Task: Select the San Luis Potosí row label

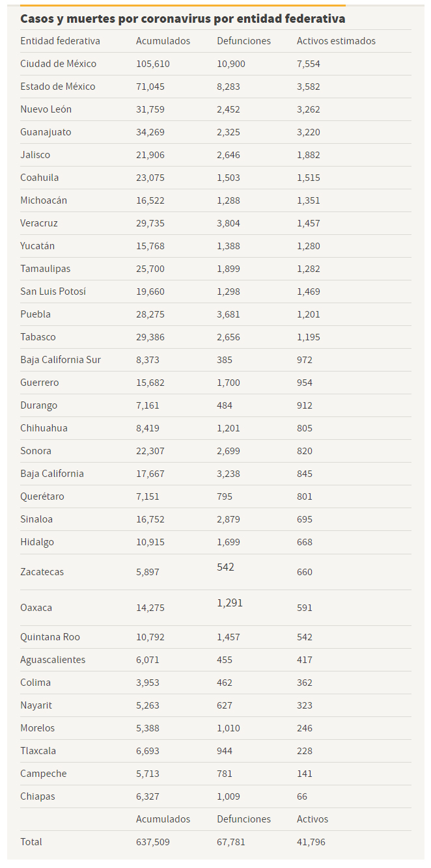Action: (x=53, y=292)
